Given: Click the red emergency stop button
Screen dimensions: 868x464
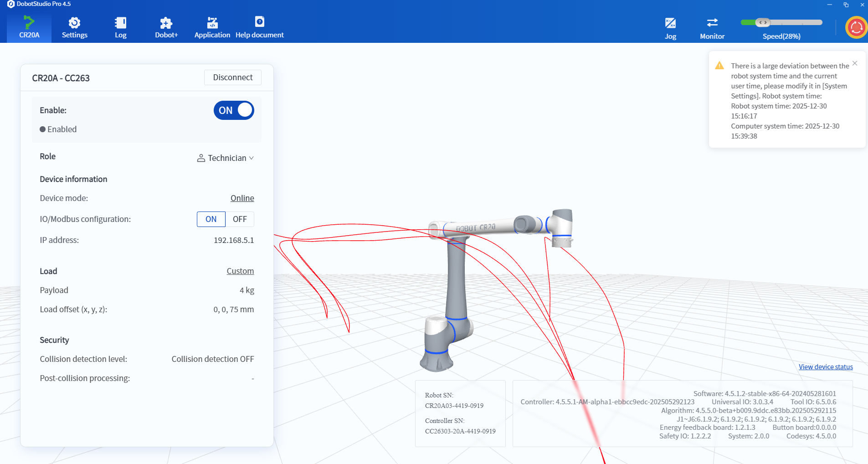Looking at the screenshot, I should (x=857, y=27).
